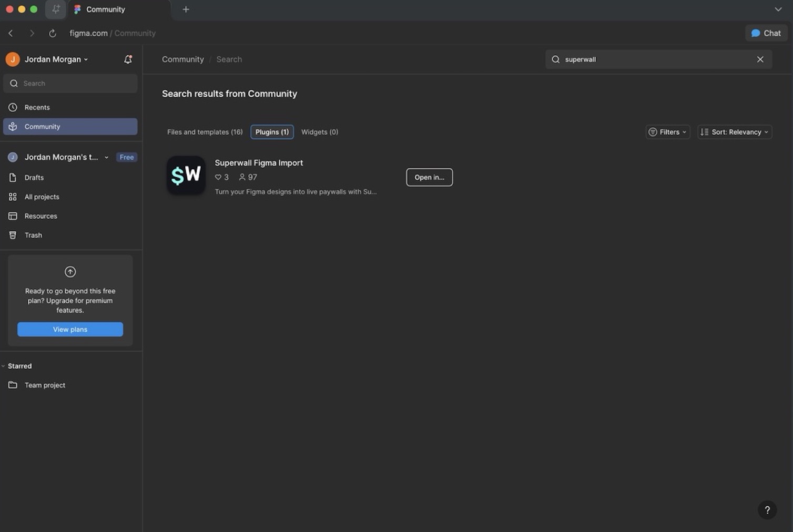The image size is (793, 532).
Task: Toggle the Filters panel
Action: pyautogui.click(x=667, y=132)
